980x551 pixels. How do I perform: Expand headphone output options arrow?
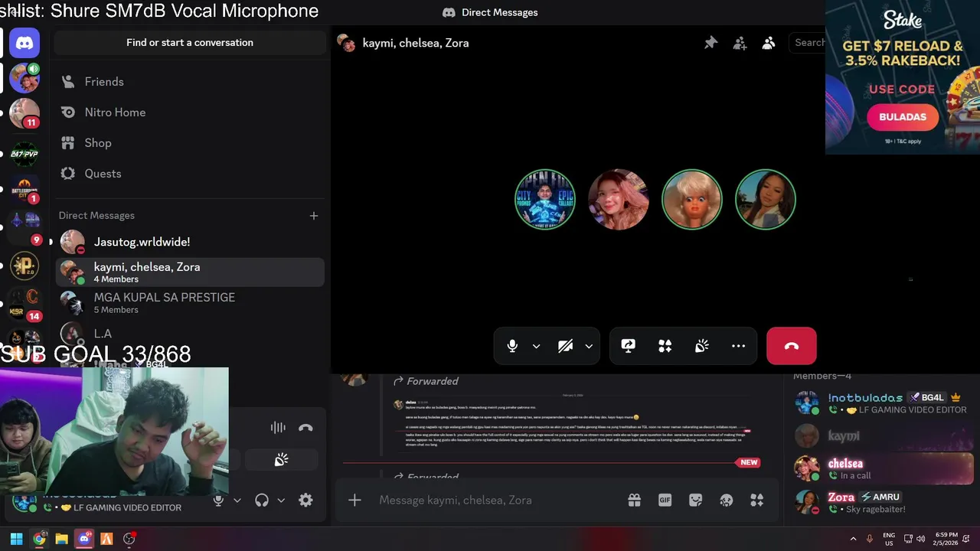tap(280, 500)
